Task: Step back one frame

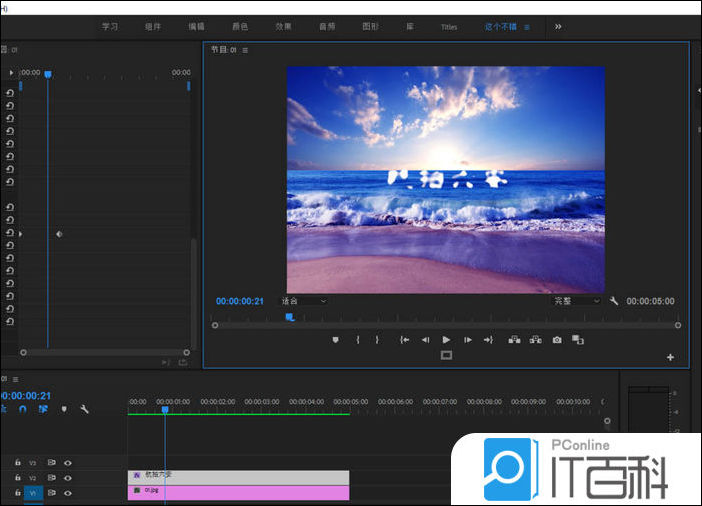Action: (425, 340)
